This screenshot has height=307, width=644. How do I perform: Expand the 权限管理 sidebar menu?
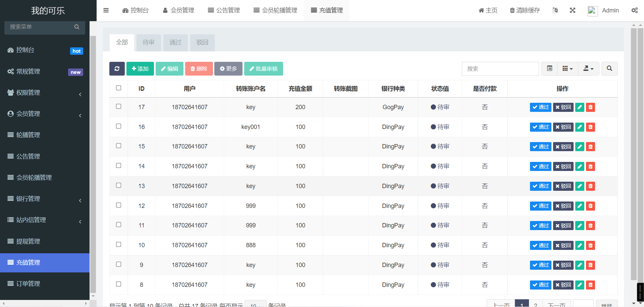[x=45, y=93]
